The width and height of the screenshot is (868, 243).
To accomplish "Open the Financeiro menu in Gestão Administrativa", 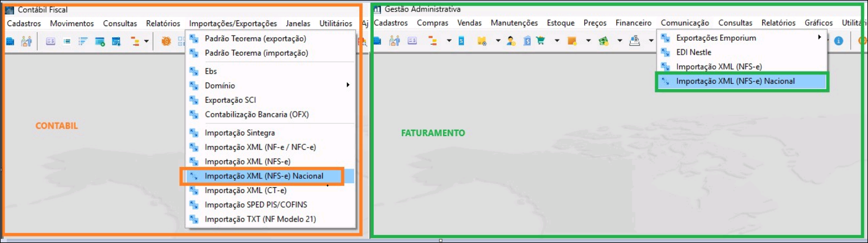I will coord(633,23).
